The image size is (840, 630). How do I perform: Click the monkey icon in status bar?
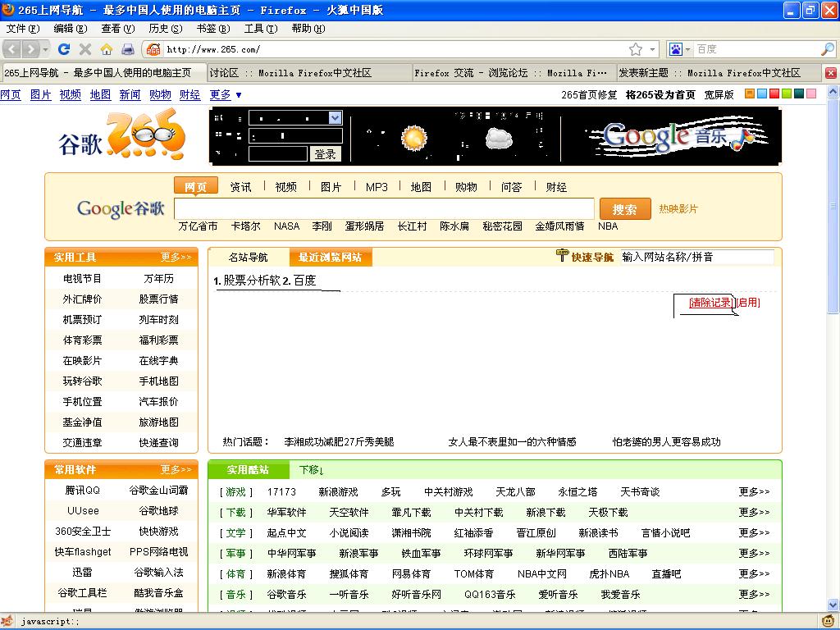pyautogui.click(x=827, y=622)
